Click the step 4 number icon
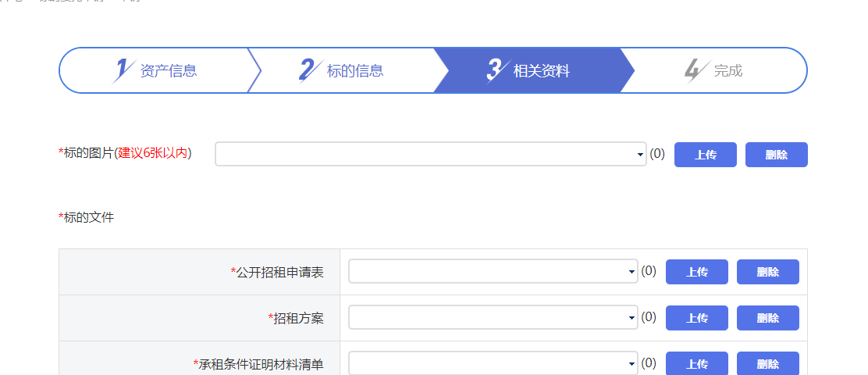This screenshot has width=868, height=375. tap(694, 70)
